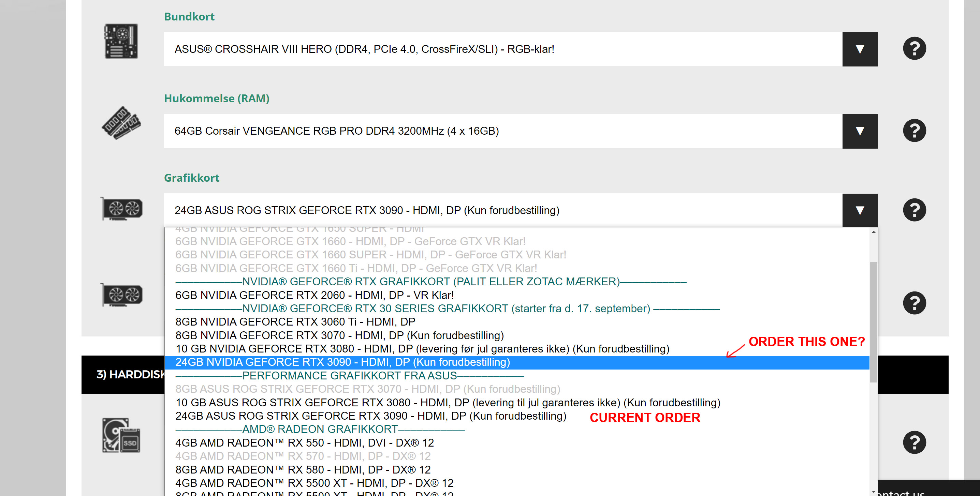Click the graphics card icon next to Grafikkort
Image resolution: width=980 pixels, height=496 pixels.
tap(121, 208)
